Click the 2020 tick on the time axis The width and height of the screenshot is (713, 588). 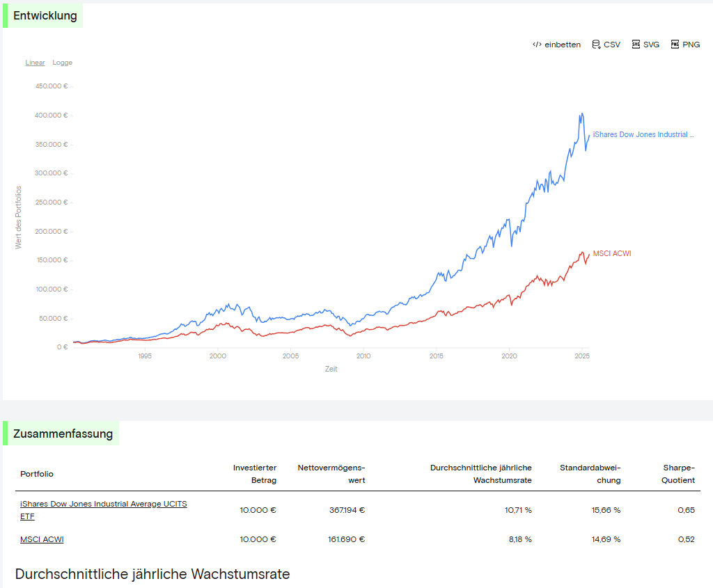coord(509,356)
